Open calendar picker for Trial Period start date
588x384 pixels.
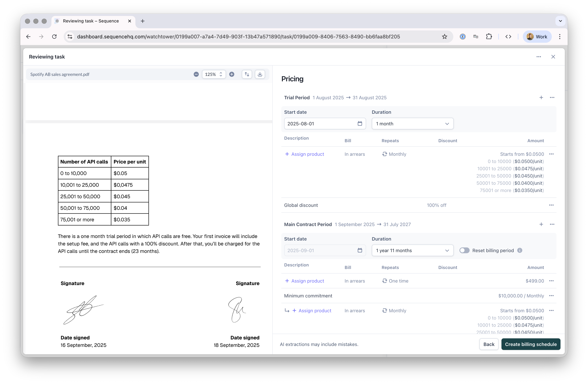coord(360,123)
